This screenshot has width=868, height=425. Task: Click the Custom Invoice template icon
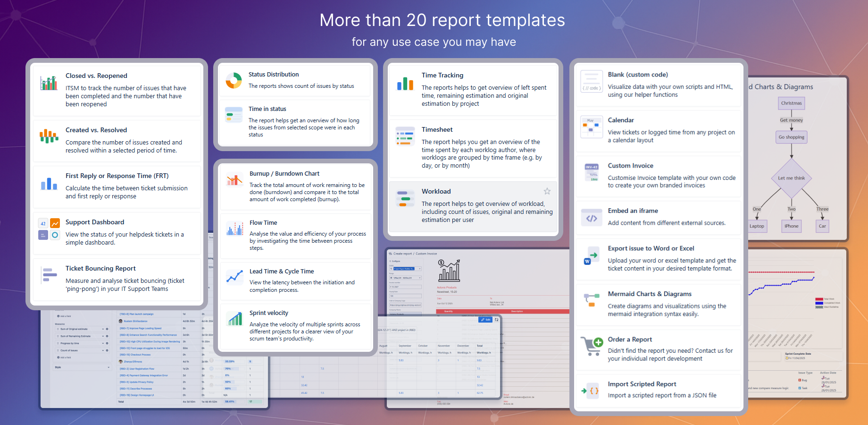tap(591, 172)
